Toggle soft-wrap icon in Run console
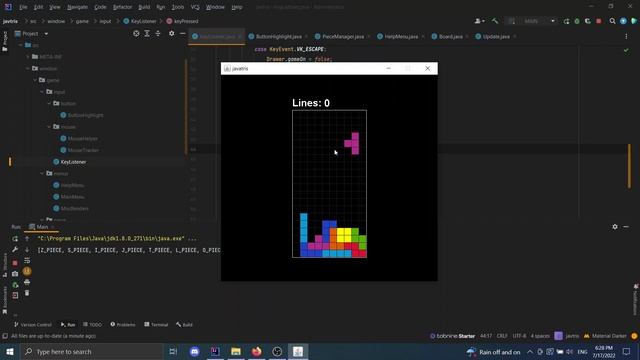This screenshot has height=360, width=640. [x=27, y=260]
